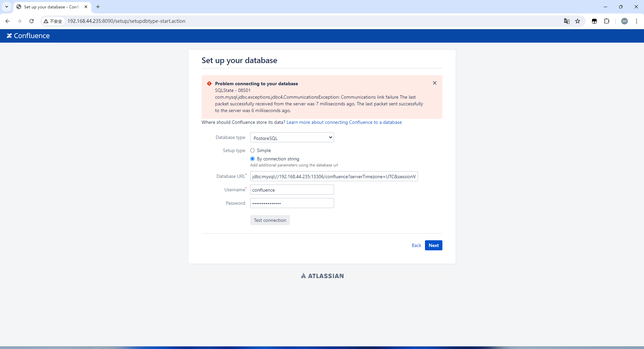Open the Chrome three-dot menu
Viewport: 644px width, 349px height.
click(637, 21)
